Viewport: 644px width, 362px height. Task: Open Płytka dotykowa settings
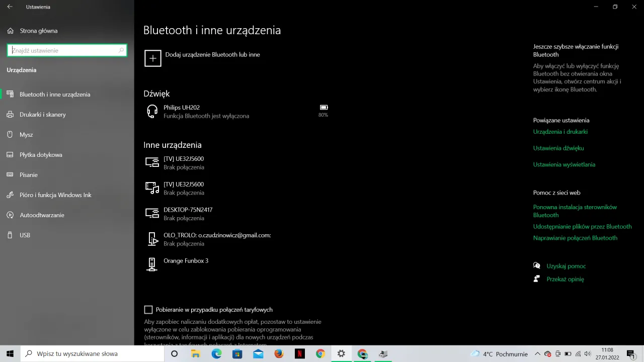click(x=41, y=154)
